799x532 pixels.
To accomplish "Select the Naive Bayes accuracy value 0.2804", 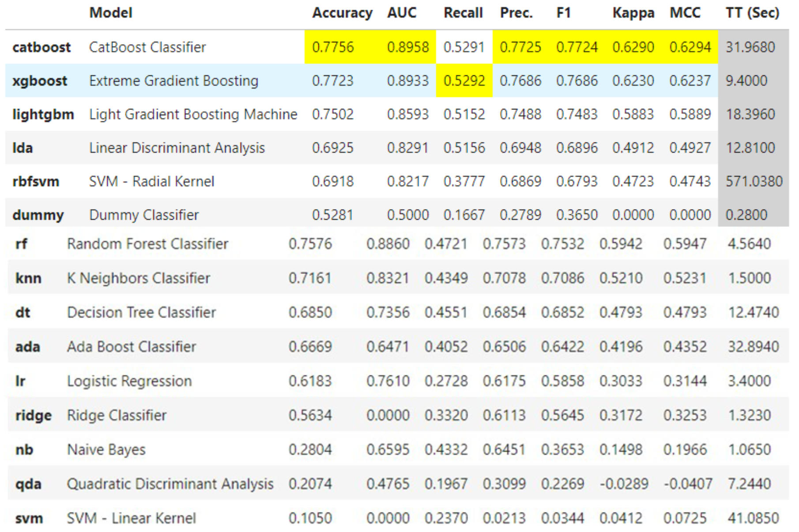I will pos(310,450).
